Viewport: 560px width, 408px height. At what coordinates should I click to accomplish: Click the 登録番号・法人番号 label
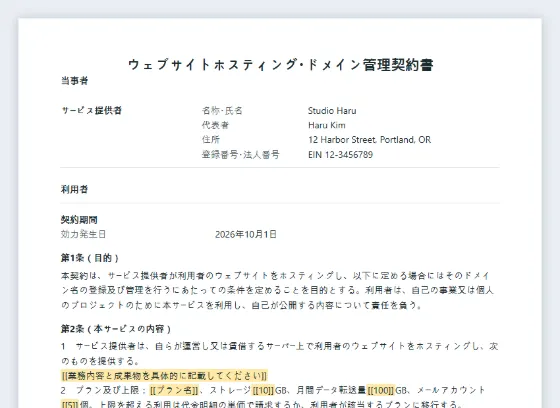241,155
